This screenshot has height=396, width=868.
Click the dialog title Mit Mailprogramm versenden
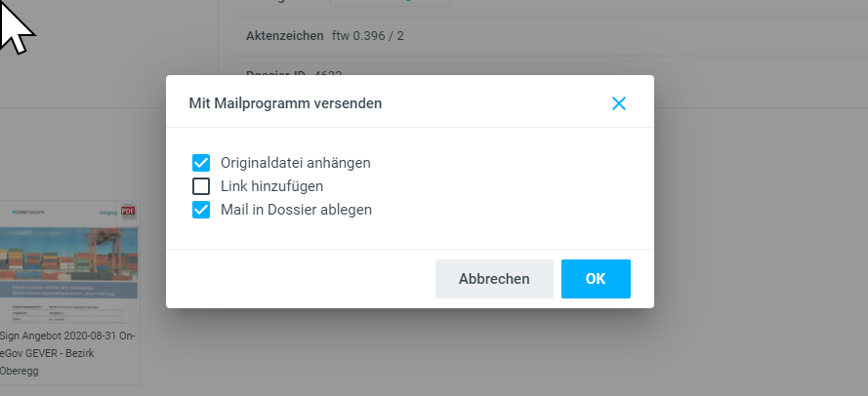[x=285, y=102]
